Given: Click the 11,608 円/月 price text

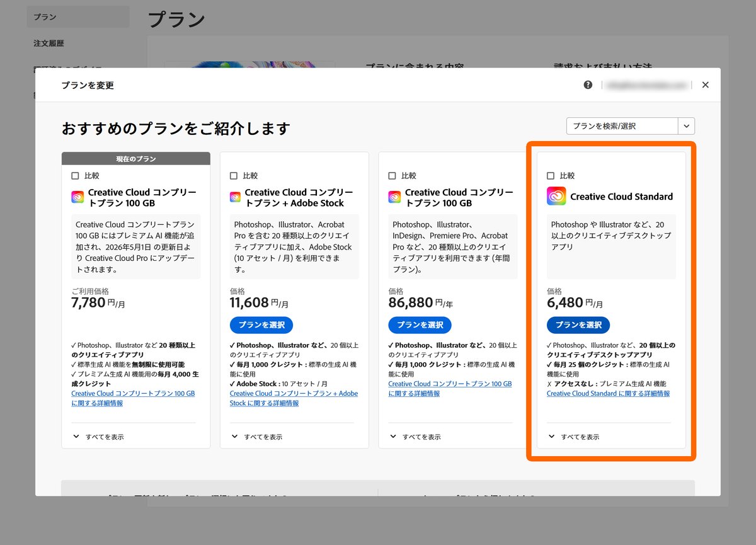Looking at the screenshot, I should [259, 303].
